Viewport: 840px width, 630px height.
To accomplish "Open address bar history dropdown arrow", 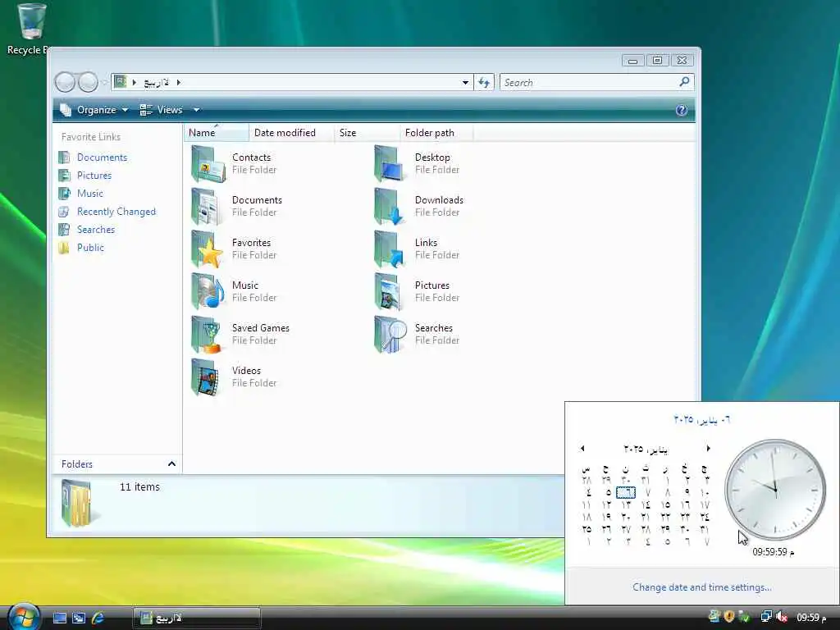I will 466,83.
